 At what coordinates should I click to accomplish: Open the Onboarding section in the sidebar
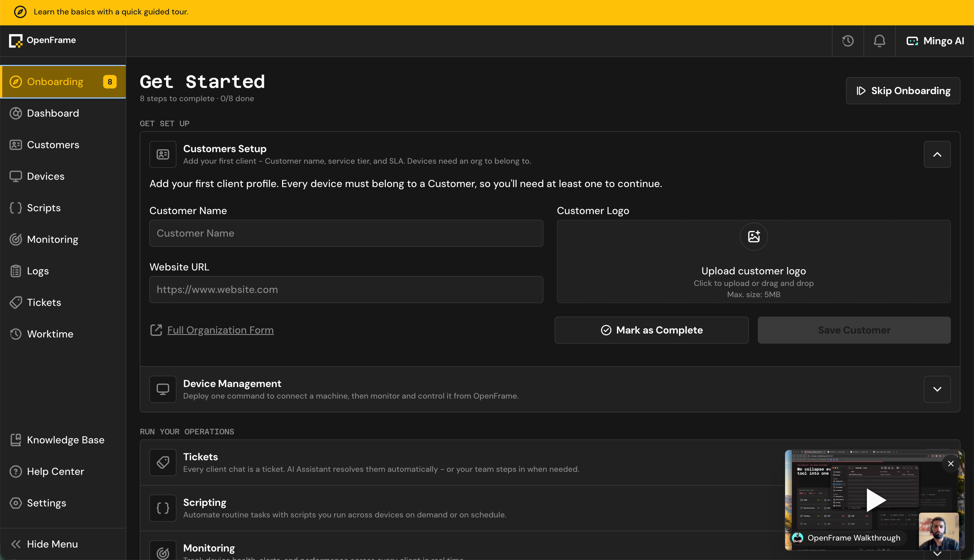point(63,81)
